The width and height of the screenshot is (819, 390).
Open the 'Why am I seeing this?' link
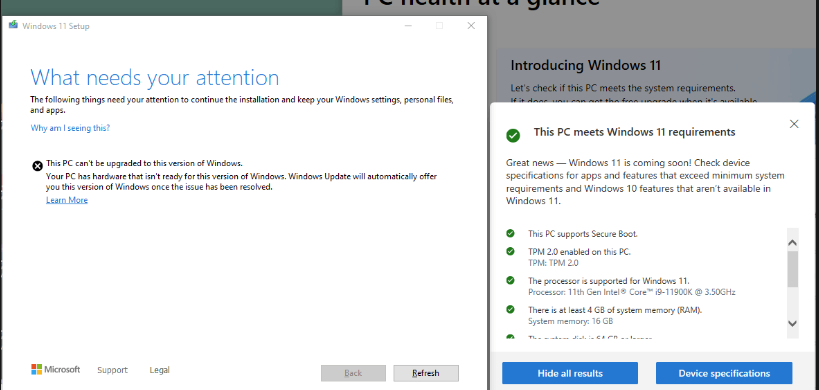tap(70, 128)
